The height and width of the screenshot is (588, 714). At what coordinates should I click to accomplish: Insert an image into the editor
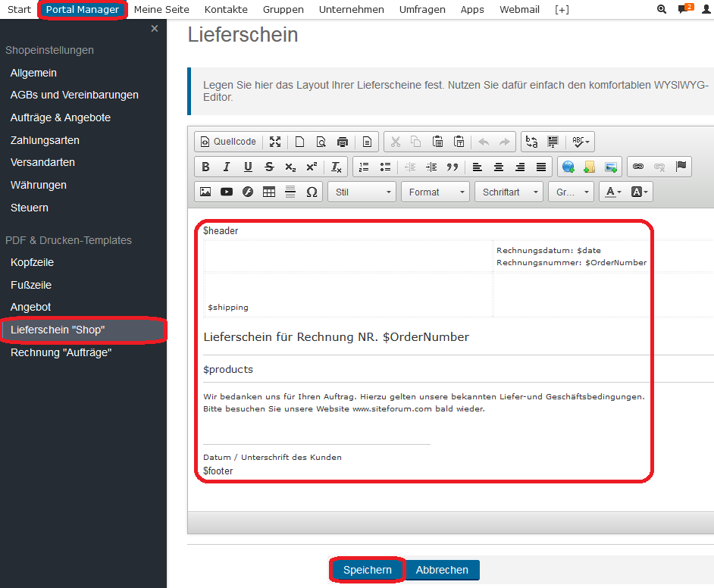[x=205, y=192]
